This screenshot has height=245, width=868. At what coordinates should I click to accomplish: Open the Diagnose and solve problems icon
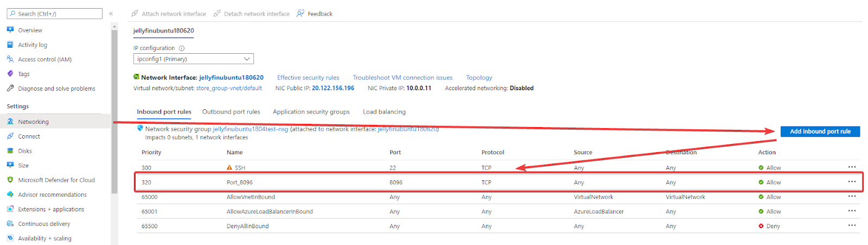tap(10, 89)
